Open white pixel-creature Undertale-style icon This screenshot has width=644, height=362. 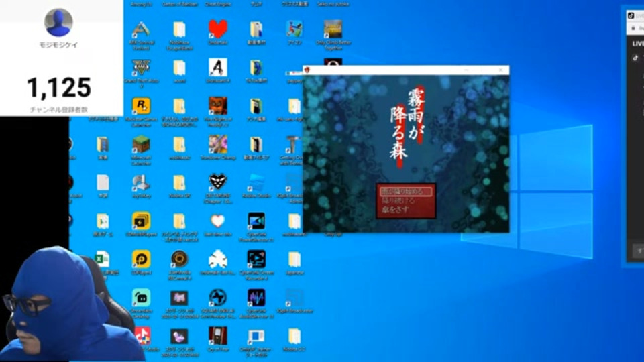coord(217,259)
